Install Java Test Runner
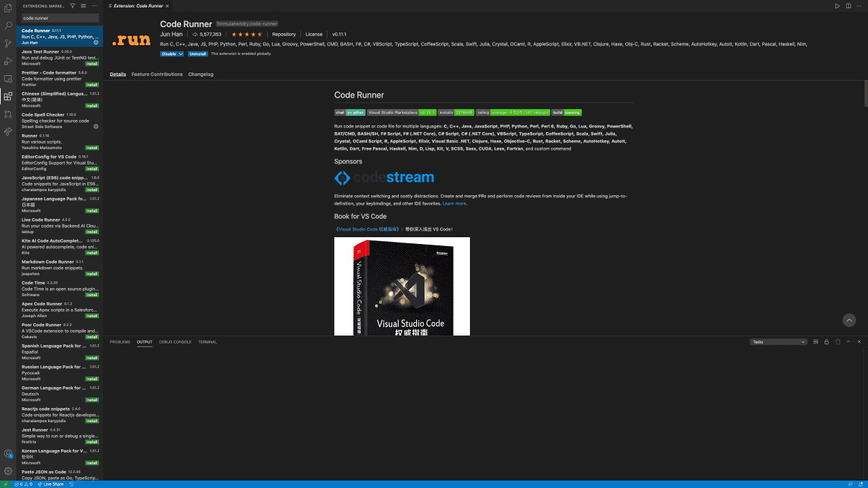 (92, 64)
